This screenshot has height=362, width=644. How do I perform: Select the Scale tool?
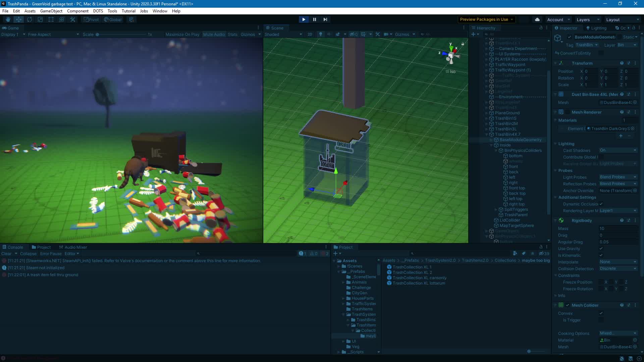40,19
